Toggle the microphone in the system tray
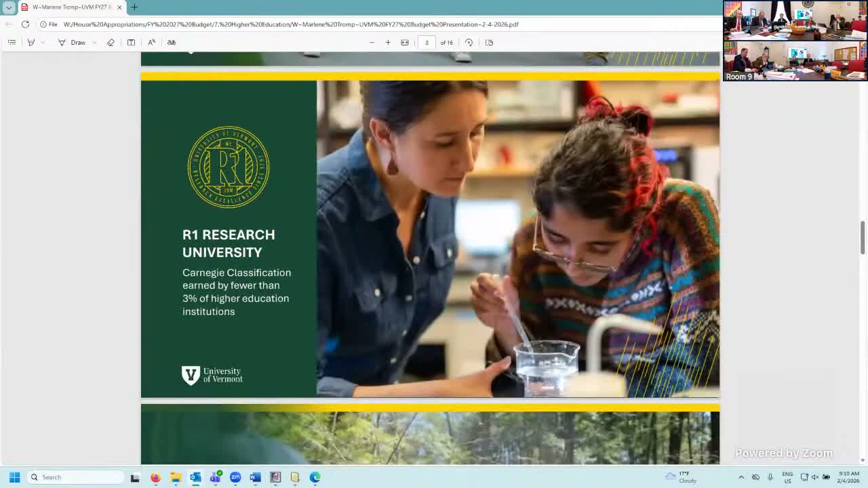This screenshot has width=868, height=488. (770, 476)
